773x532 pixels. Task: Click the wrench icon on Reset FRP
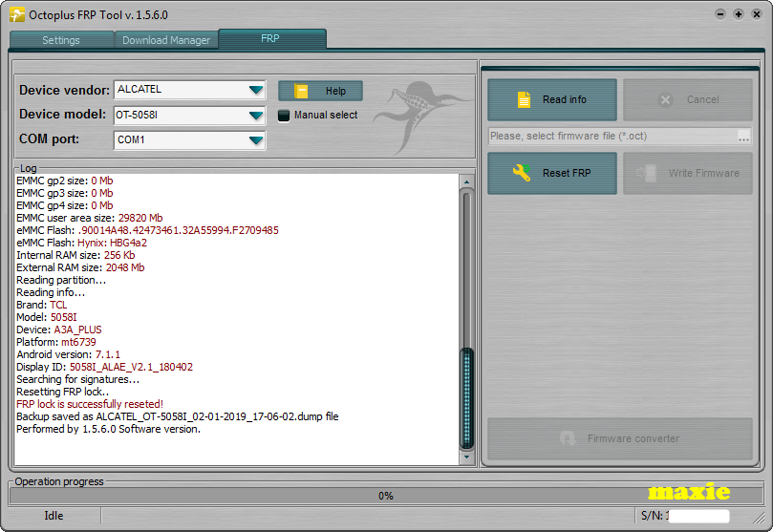click(x=522, y=173)
